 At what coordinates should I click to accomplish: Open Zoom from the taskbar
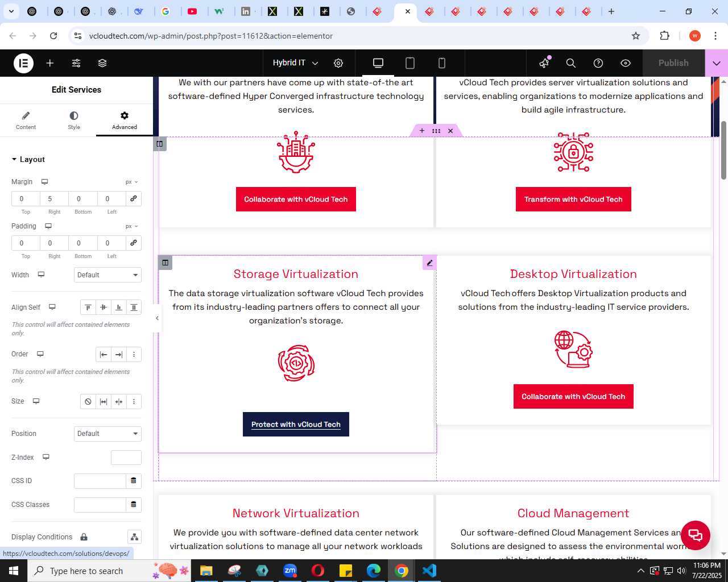tap(290, 571)
